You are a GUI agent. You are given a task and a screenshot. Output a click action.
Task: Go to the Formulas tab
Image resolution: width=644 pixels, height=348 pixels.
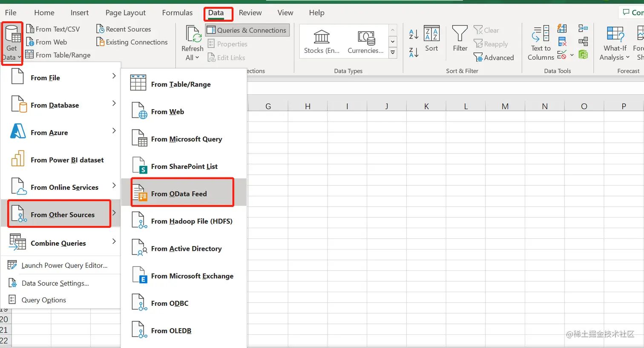pyautogui.click(x=177, y=13)
